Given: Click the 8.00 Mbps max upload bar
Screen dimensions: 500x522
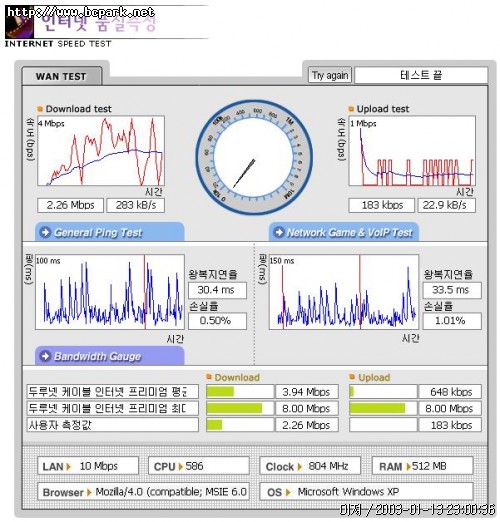Looking at the screenshot, I should [383, 408].
